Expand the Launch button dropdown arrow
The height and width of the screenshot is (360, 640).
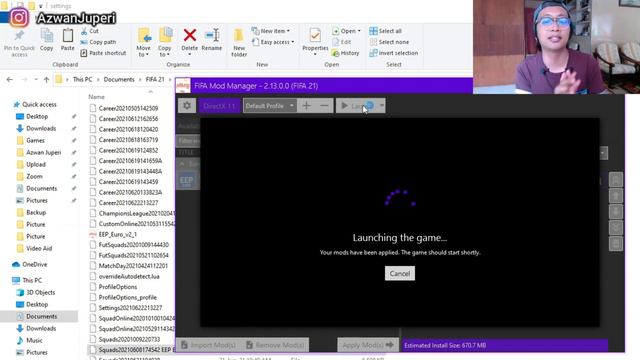[382, 106]
